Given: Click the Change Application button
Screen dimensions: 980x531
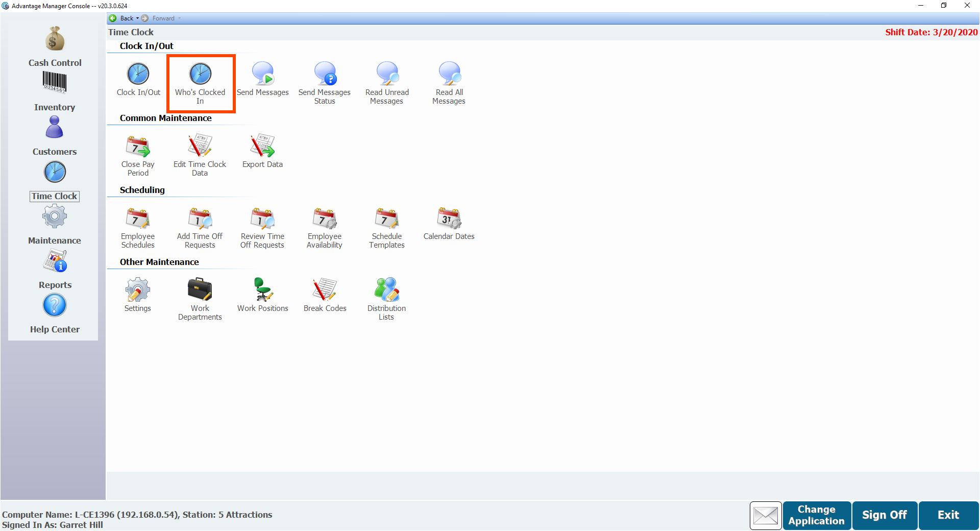Looking at the screenshot, I should pyautogui.click(x=816, y=515).
